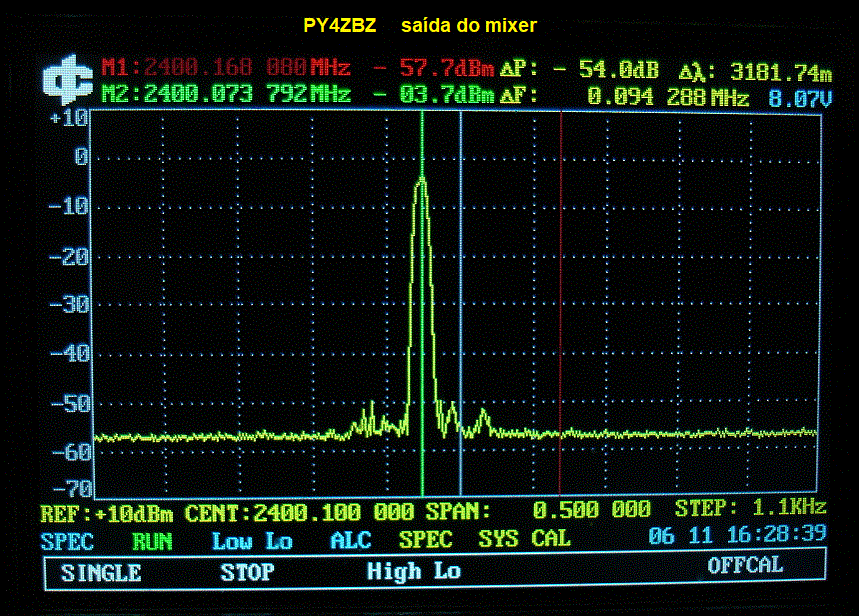Viewport: 859px width, 616px height.
Task: Select the STOP softkey
Action: point(247,573)
